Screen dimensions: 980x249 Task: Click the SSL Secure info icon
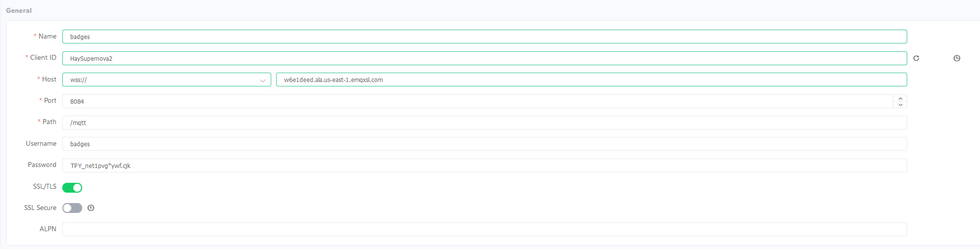(x=91, y=208)
